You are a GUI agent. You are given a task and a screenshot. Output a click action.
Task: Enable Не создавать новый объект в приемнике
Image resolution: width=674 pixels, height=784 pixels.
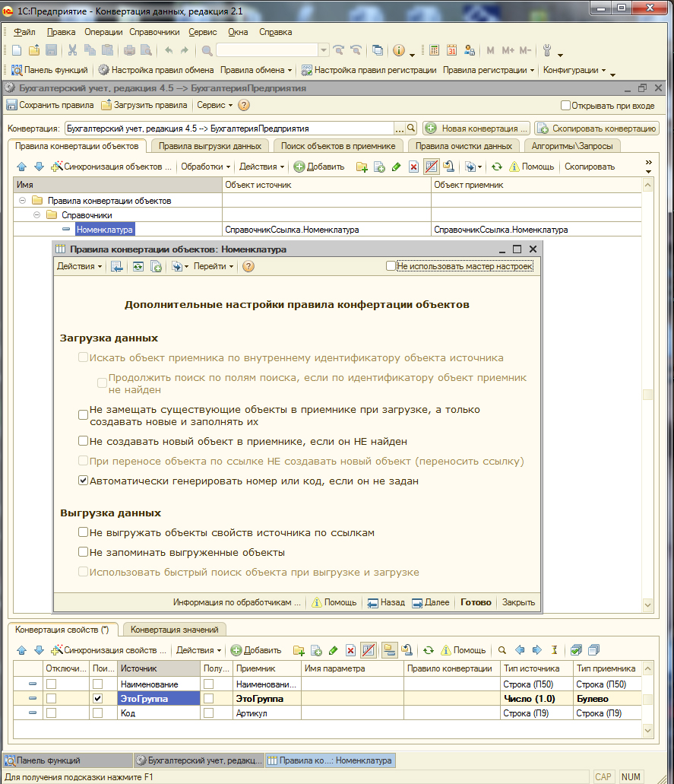[84, 441]
